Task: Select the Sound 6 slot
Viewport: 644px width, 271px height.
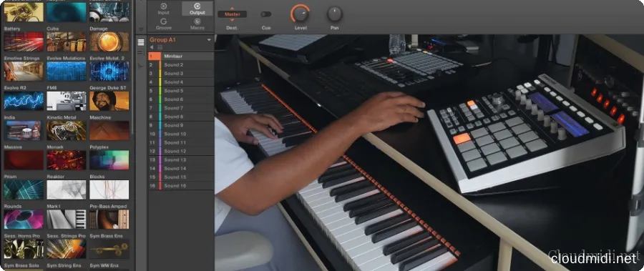Action: tap(181, 99)
